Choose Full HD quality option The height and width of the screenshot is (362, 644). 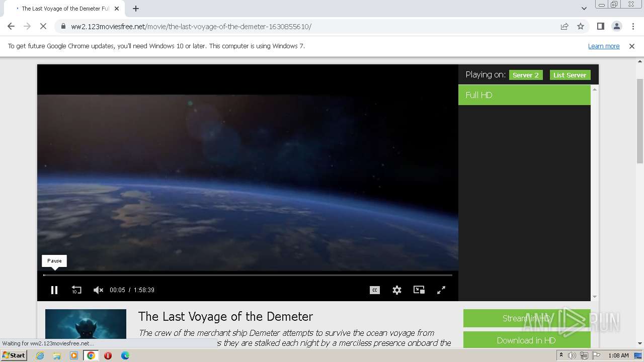coord(524,95)
